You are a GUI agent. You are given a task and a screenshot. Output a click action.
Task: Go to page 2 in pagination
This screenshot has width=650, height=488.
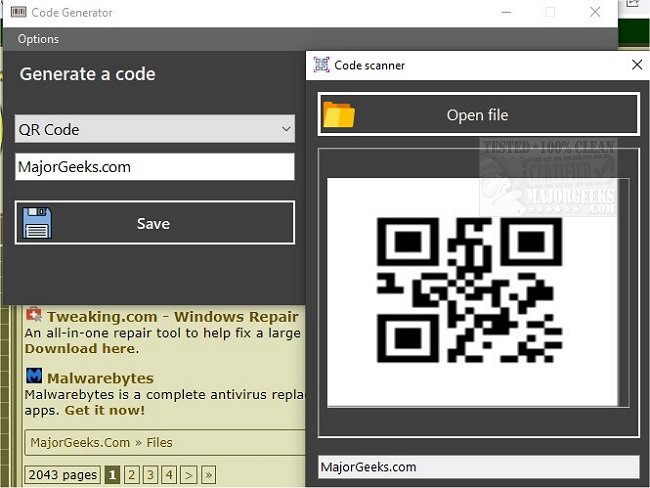click(x=131, y=475)
